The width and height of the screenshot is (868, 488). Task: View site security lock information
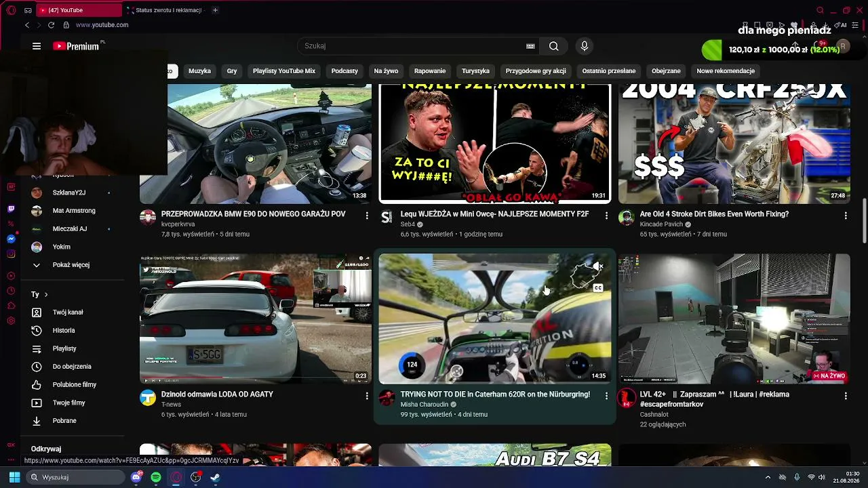coord(66,25)
